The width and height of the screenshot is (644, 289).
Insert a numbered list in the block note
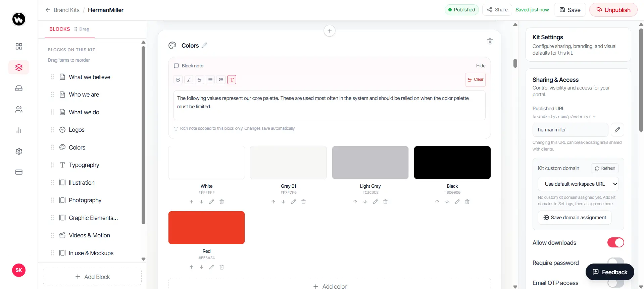pos(221,80)
